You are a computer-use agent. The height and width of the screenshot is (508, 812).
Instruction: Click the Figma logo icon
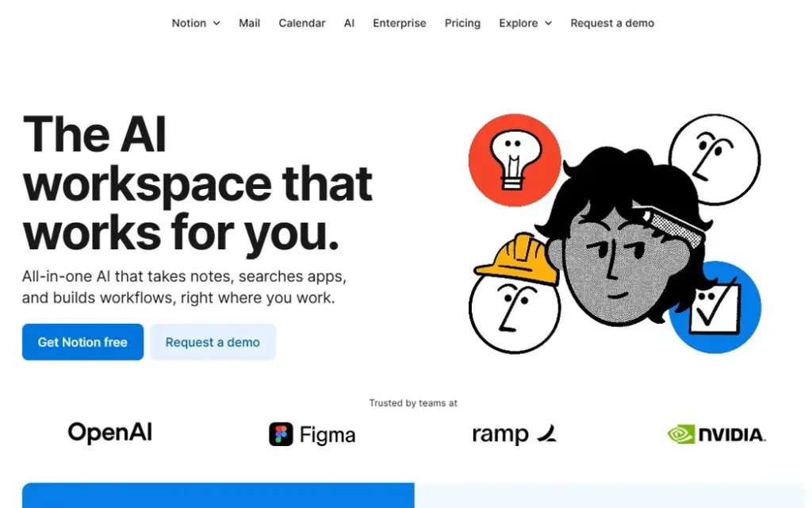[x=282, y=434]
